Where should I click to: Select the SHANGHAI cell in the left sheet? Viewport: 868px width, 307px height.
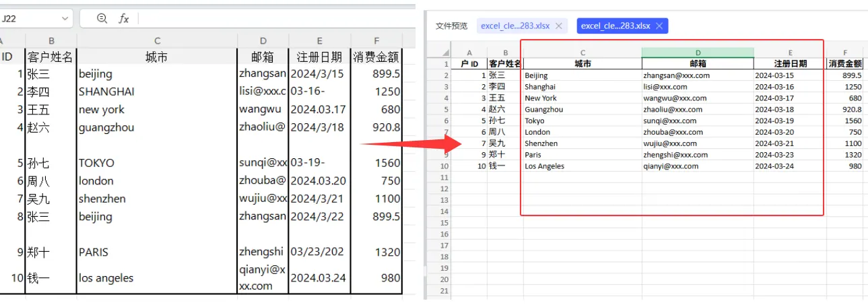tap(157, 92)
